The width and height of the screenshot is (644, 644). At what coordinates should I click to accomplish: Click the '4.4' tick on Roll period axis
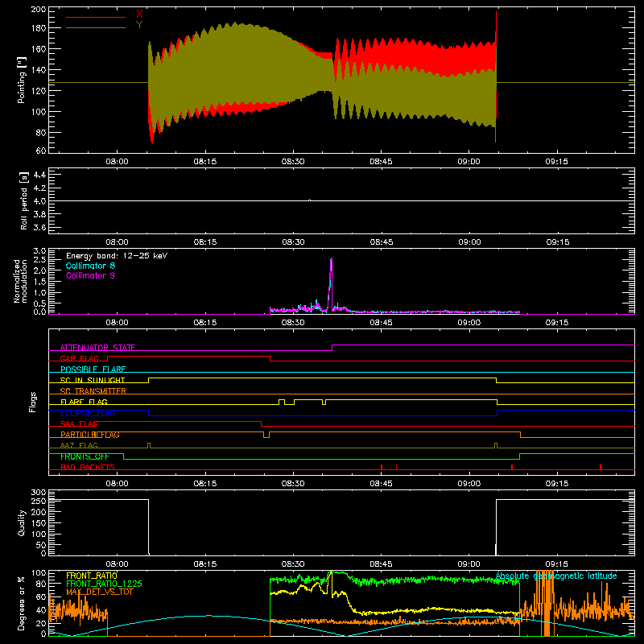pos(39,175)
